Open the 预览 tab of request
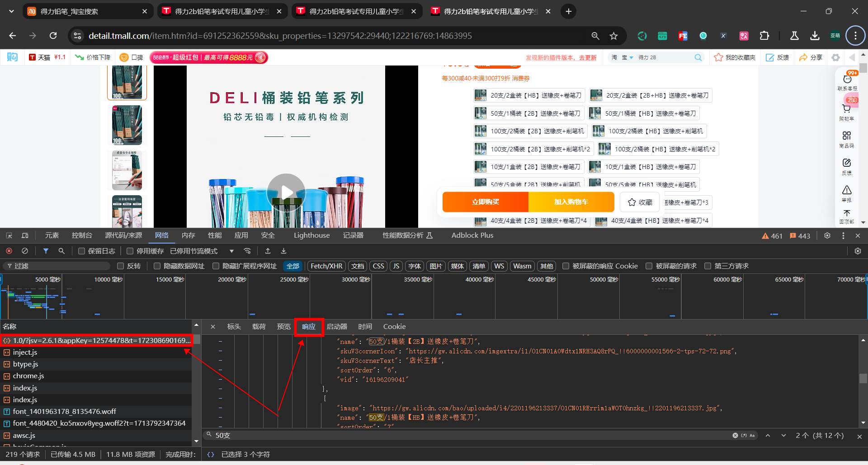The height and width of the screenshot is (465, 868). pos(284,327)
